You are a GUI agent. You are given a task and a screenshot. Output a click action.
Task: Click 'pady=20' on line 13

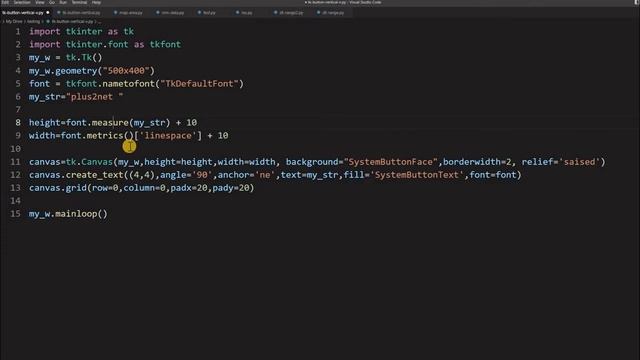coord(231,188)
